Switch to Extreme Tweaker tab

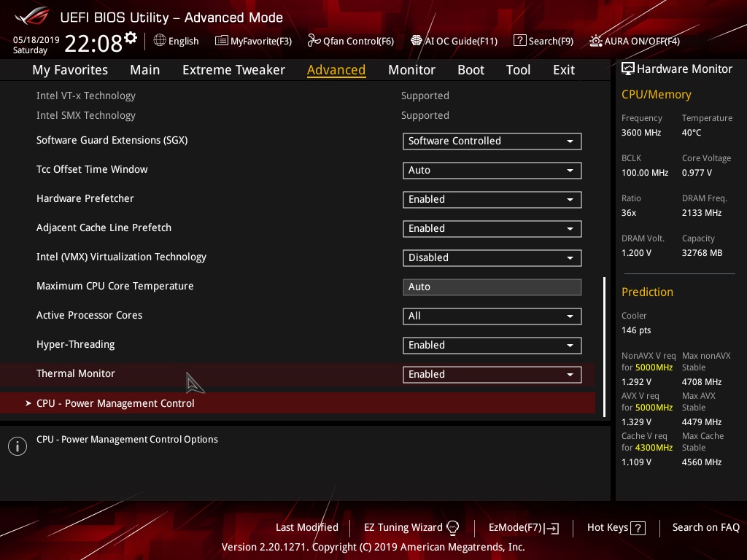[233, 70]
